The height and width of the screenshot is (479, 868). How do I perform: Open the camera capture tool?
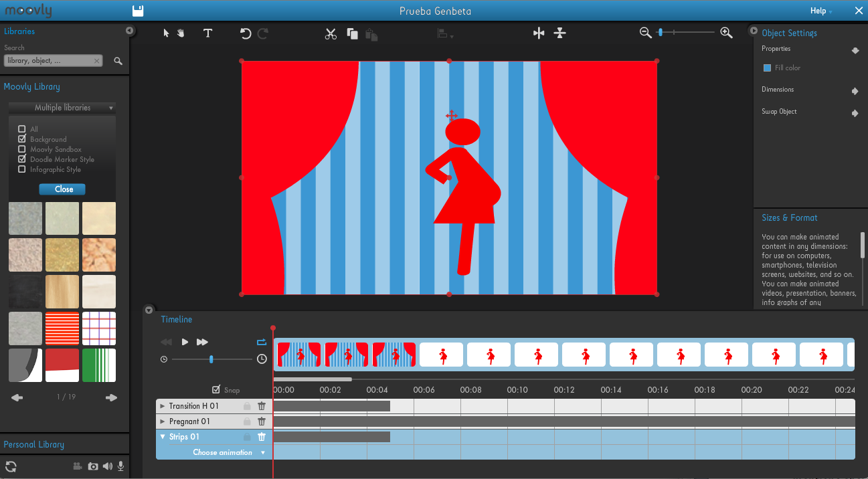92,466
